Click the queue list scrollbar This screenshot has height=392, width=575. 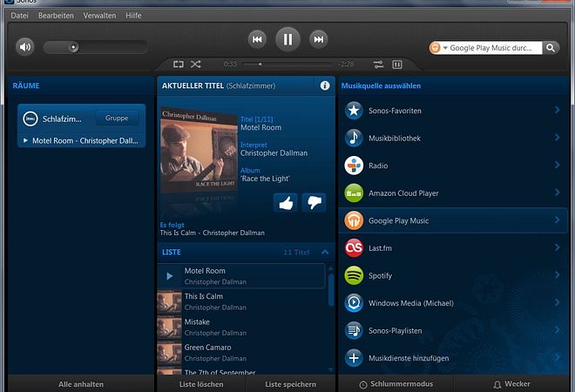tap(331, 290)
